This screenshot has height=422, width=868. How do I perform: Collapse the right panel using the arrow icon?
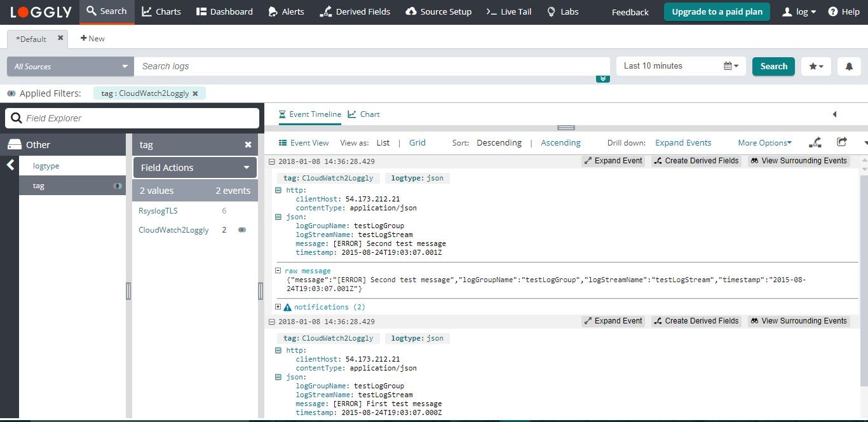tap(834, 114)
